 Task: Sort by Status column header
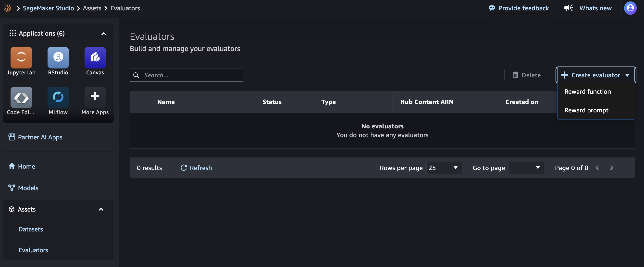[272, 102]
